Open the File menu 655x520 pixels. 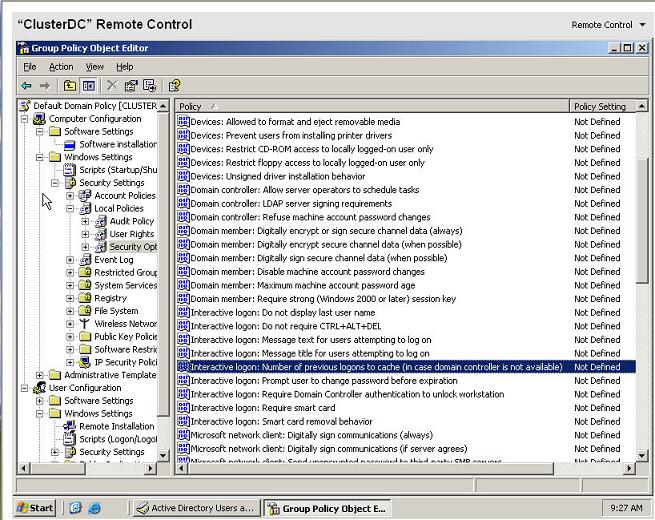pos(30,67)
